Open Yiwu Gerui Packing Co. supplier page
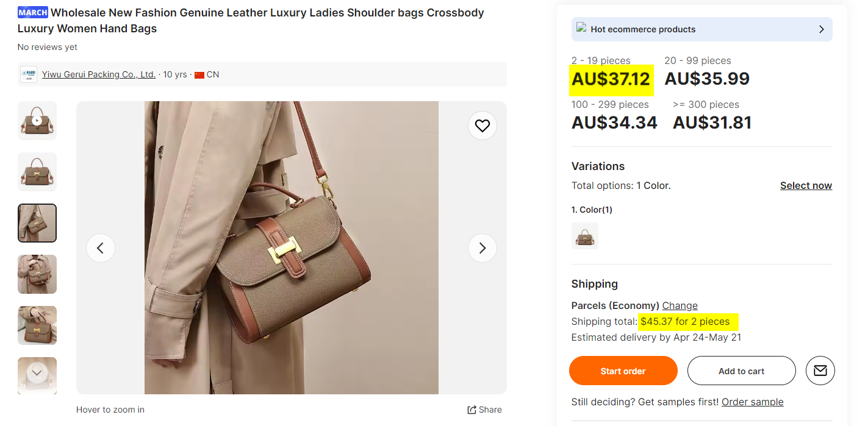This screenshot has width=868, height=426. pyautogui.click(x=99, y=74)
